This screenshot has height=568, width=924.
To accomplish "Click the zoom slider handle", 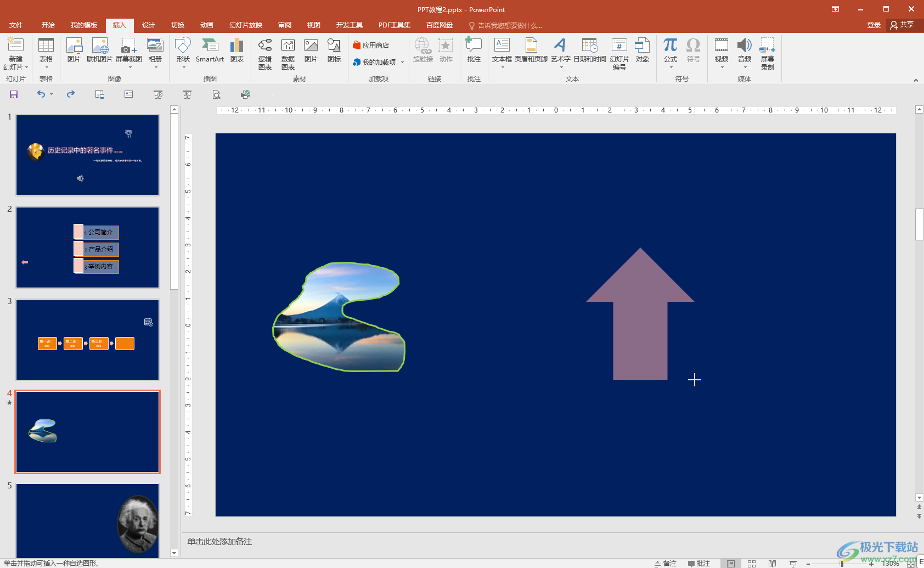I will tap(842, 564).
